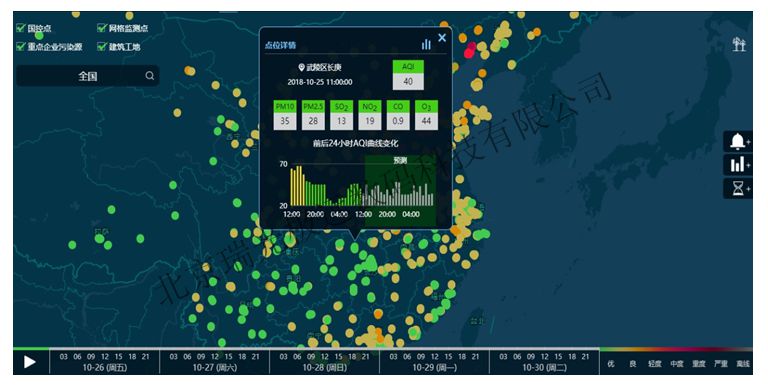
Task: Select the CO pollutant tile
Action: click(398, 115)
